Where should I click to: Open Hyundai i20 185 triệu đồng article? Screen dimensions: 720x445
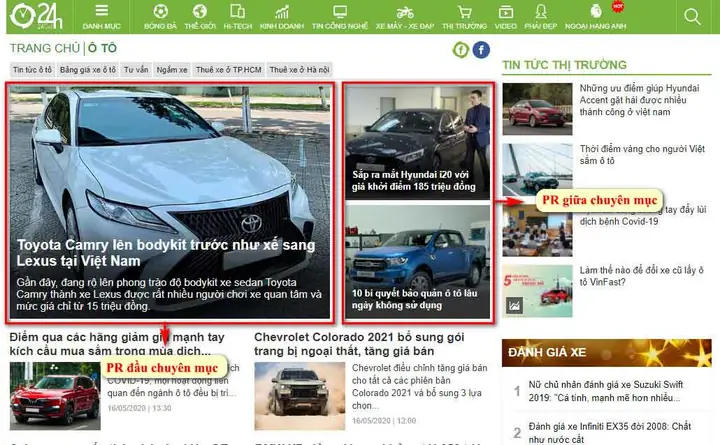pyautogui.click(x=414, y=180)
